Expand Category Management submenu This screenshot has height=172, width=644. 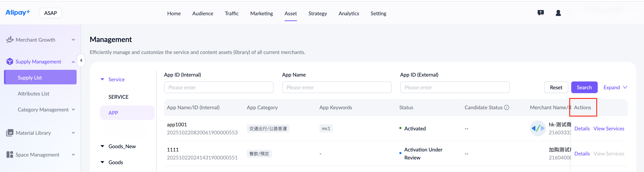tap(73, 110)
